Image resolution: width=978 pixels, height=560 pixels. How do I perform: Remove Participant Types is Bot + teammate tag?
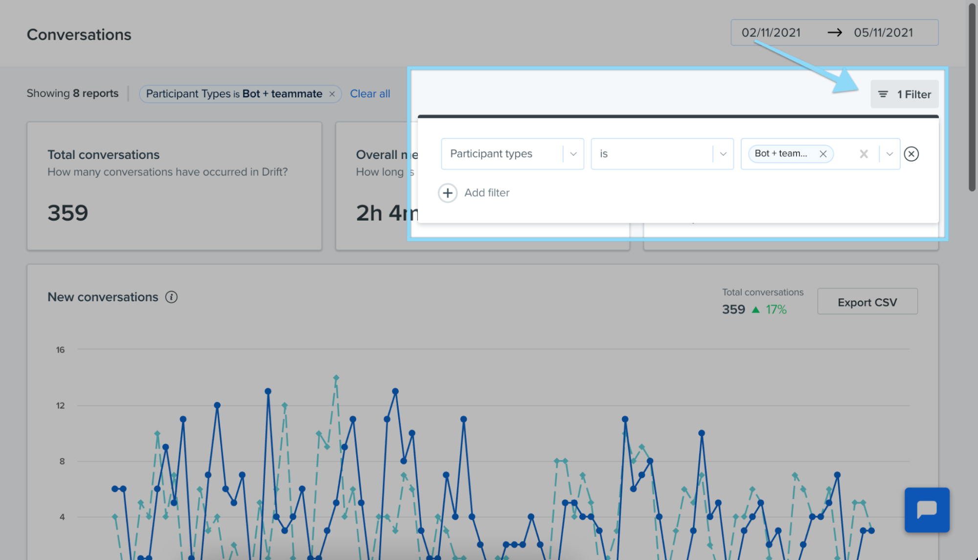pos(332,94)
